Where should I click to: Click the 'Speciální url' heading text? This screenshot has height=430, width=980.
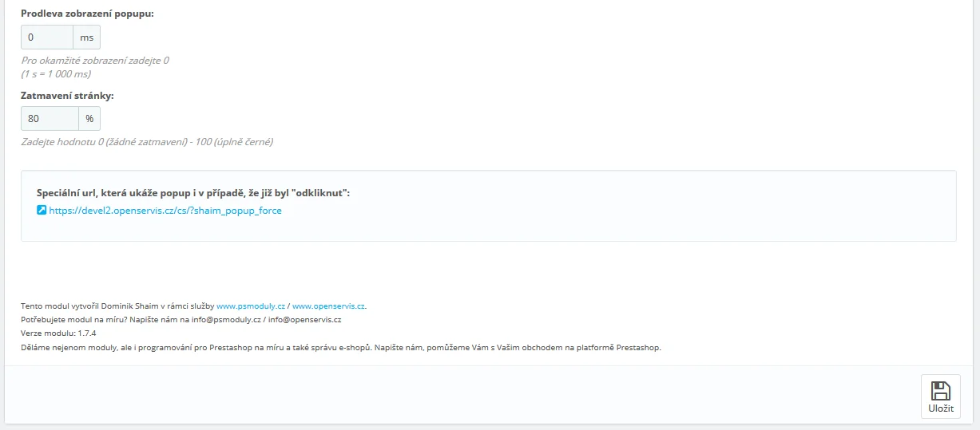tap(193, 193)
